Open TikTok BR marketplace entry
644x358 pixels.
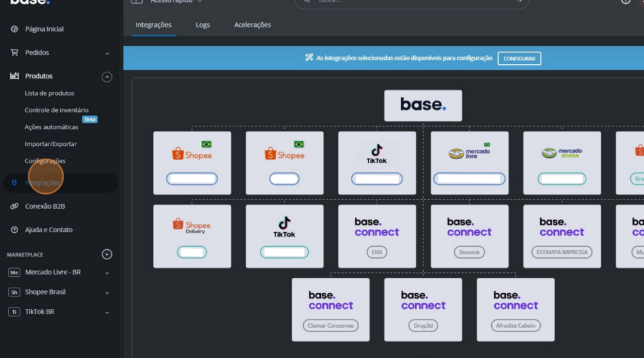(x=40, y=312)
